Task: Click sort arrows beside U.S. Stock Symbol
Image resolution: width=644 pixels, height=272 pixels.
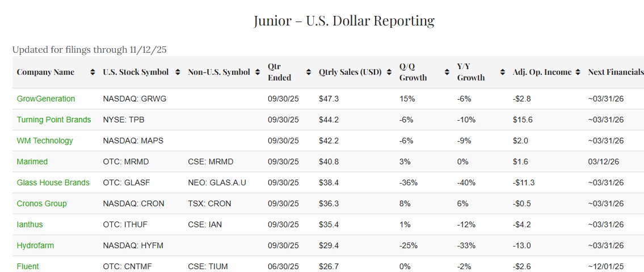Action: pos(178,73)
